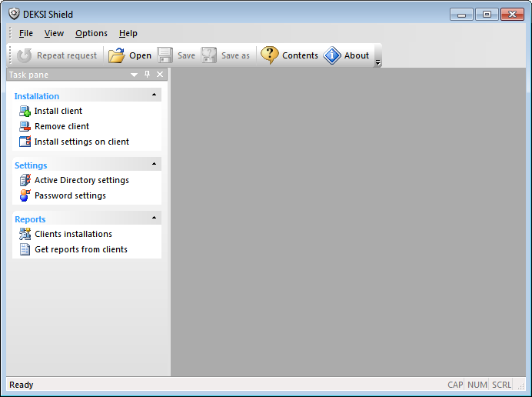Open Active Directory settings link

point(81,180)
